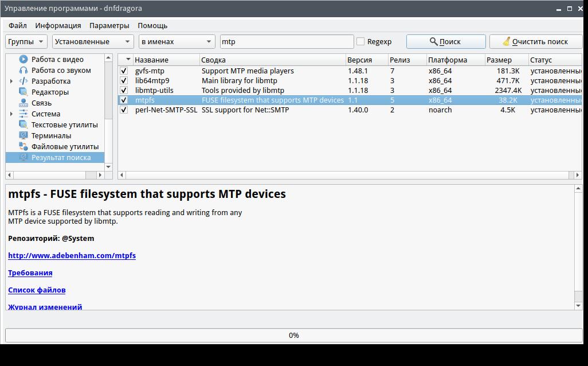
Task: Select the Работа с видео category
Action: tap(57, 59)
